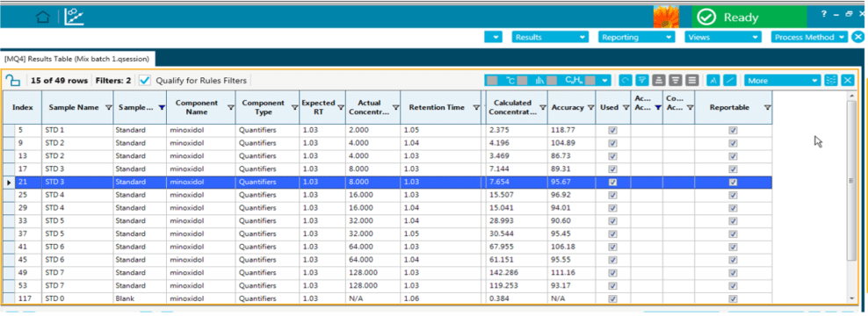This screenshot has width=868, height=316.
Task: Open the Results dropdown menu
Action: tap(550, 37)
